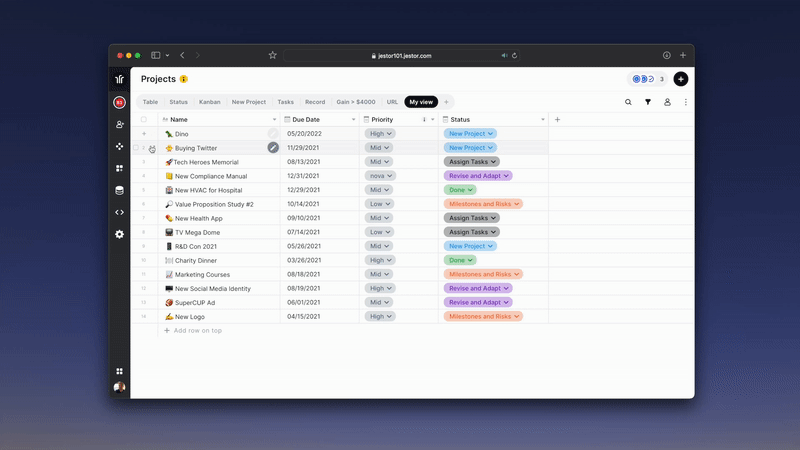Viewport: 800px width, 450px height.
Task: Click the edit pencil on Dino row
Action: point(273,134)
